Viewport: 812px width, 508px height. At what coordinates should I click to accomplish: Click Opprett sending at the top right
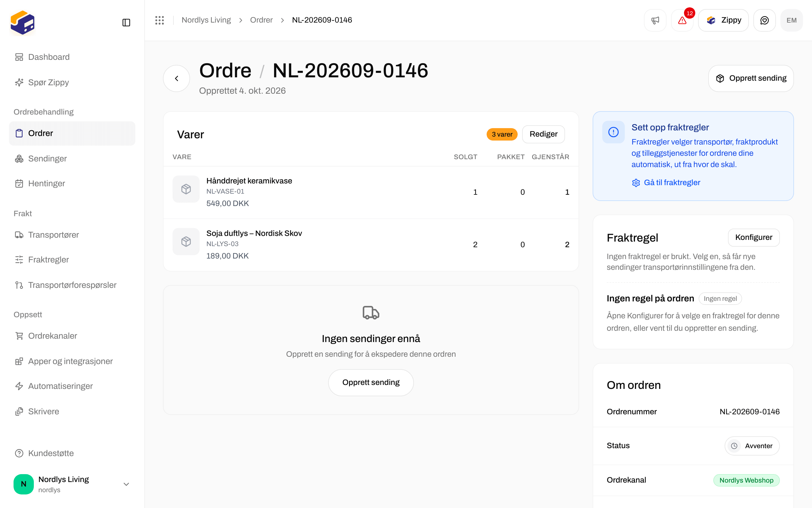coord(751,78)
